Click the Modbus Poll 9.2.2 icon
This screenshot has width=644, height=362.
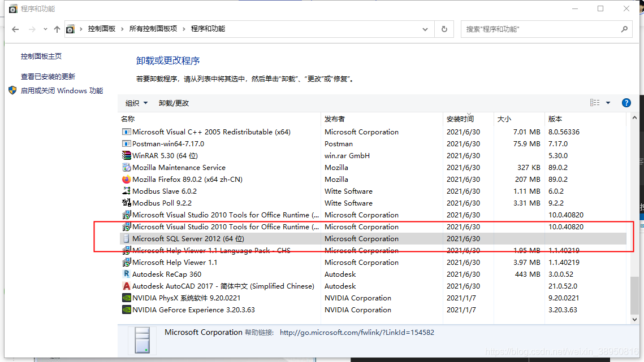click(126, 203)
